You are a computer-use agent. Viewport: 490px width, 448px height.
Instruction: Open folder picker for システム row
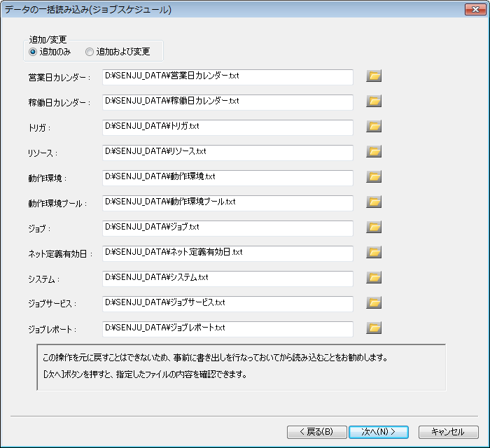tap(374, 278)
